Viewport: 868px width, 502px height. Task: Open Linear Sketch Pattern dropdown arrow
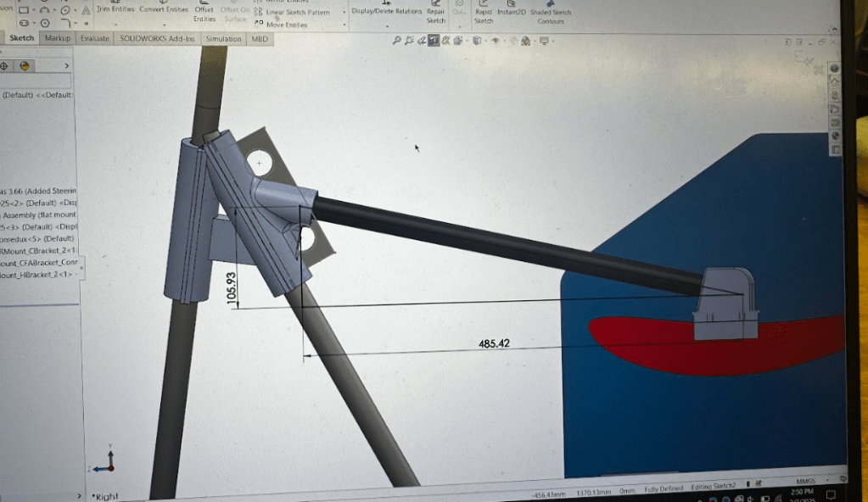click(x=344, y=13)
